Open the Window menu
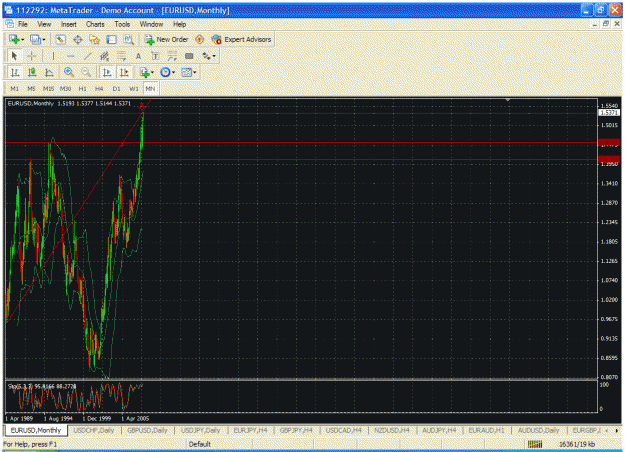Screen dimensions: 625x452 (x=151, y=24)
